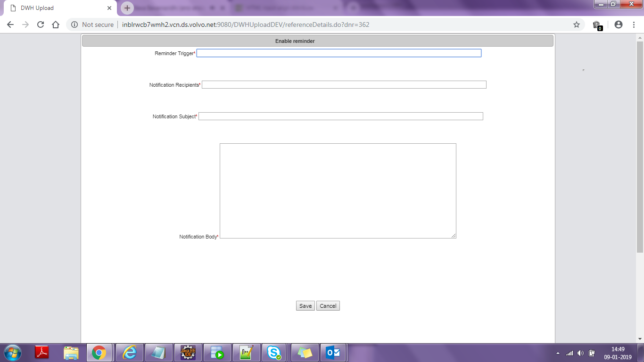The image size is (644, 362).
Task: Click the browser forward arrow
Action: coord(25,25)
